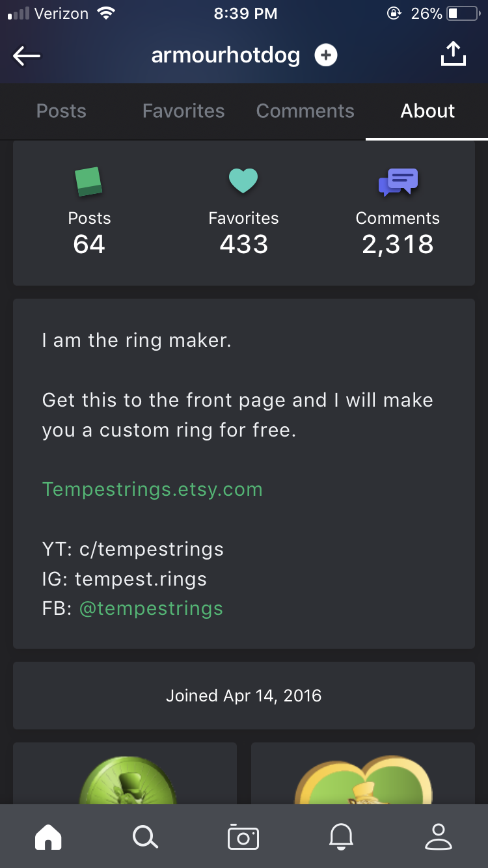Tap the green leprechaun coin trophy

click(127, 781)
